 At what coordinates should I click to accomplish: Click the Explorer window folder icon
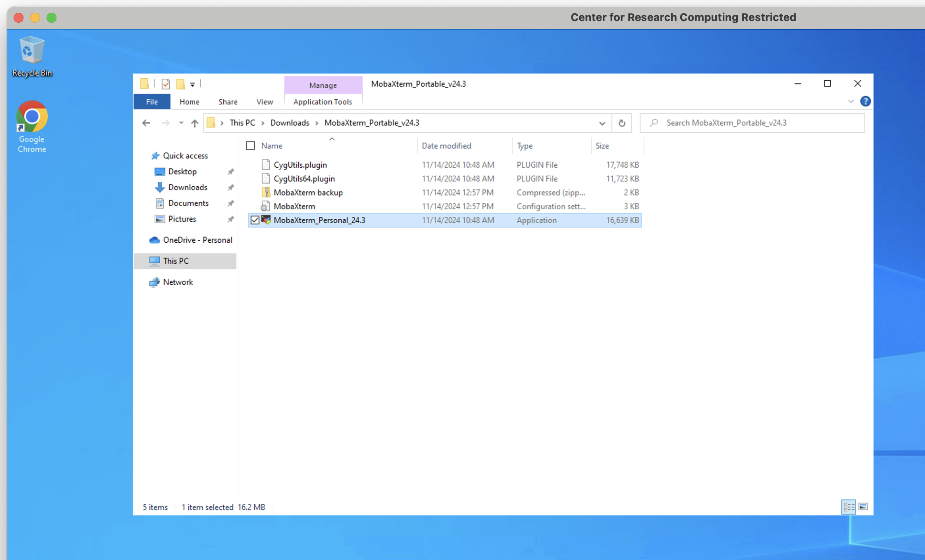(x=144, y=84)
